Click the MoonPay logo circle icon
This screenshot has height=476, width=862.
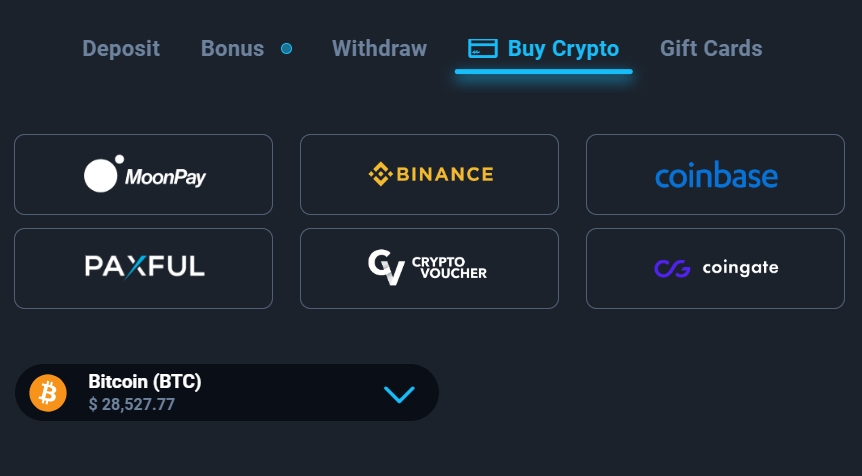102,175
